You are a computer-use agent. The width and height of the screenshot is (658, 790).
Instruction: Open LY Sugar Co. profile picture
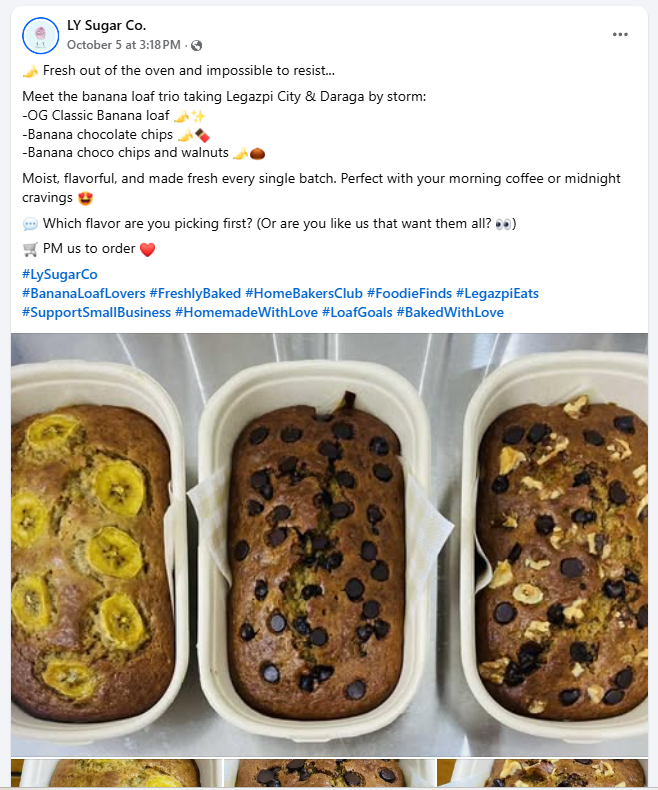click(40, 35)
